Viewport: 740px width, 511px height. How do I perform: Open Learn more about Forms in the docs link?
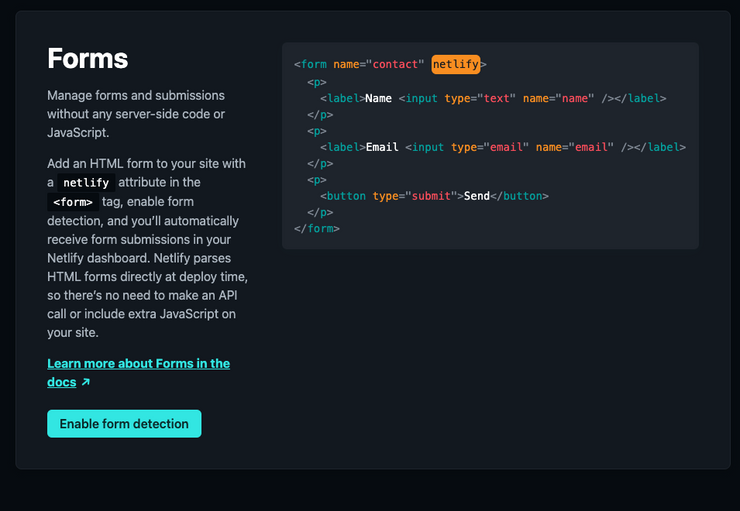(x=138, y=373)
